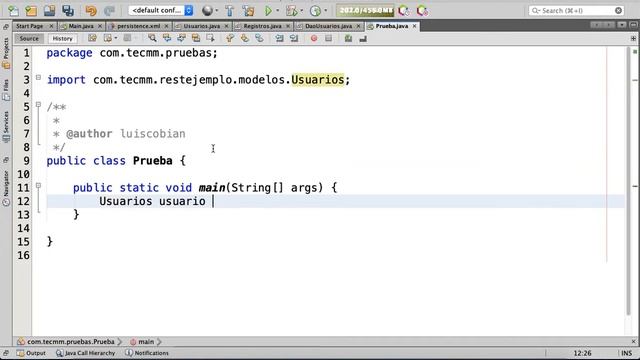Open the Projects side panel
Screen dimensions: 640x360
pos(6,53)
